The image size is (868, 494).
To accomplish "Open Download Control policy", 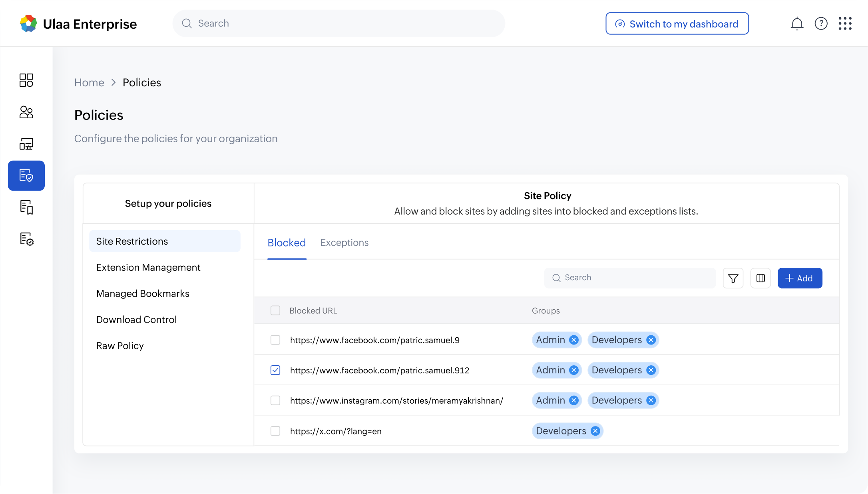I will 136,319.
